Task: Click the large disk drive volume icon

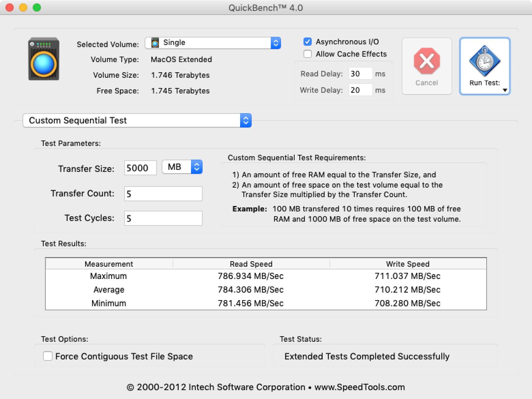Action: point(44,59)
